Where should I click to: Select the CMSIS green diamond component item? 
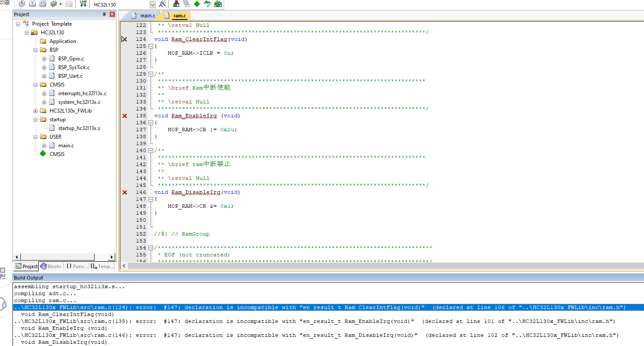click(x=57, y=154)
